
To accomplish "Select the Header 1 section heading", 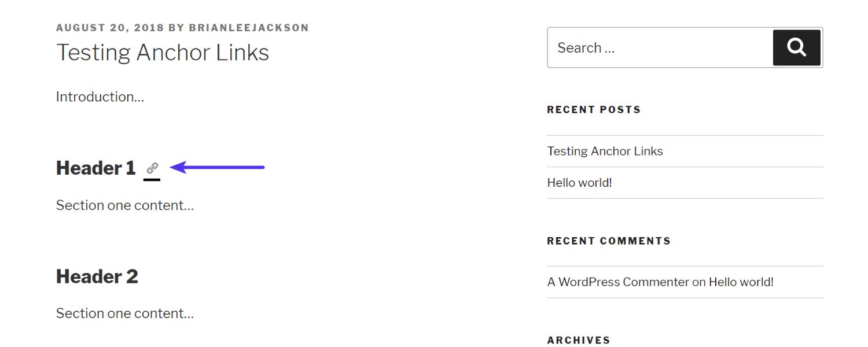I will 96,168.
